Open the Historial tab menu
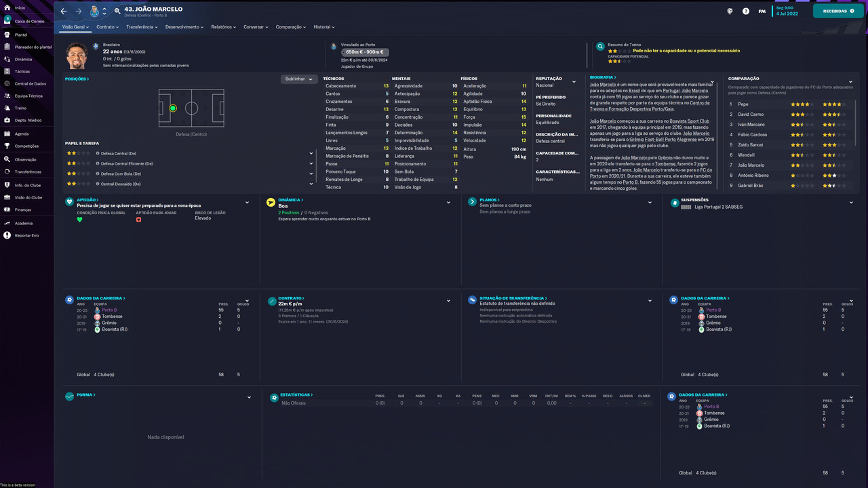This screenshot has height=488, width=868. click(324, 27)
